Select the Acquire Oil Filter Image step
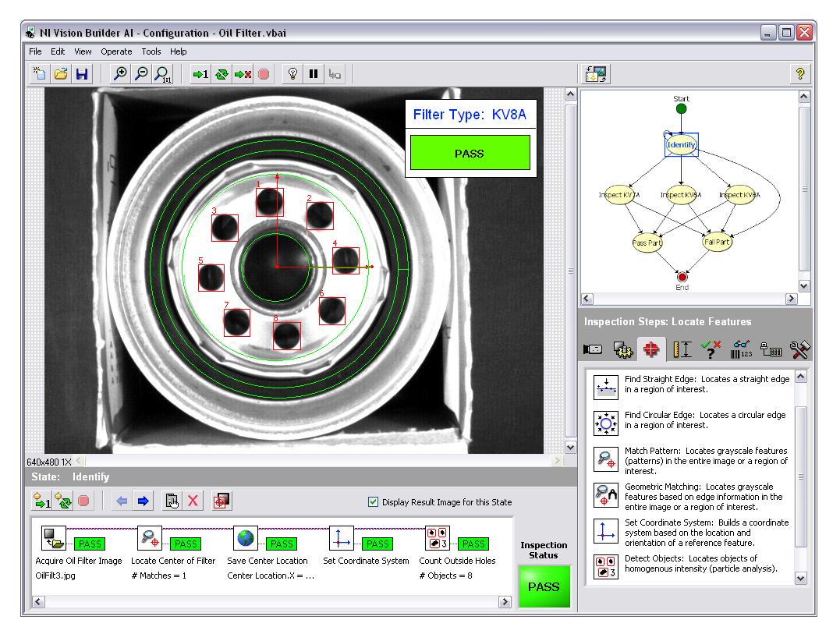This screenshot has width=840, height=634. [78, 553]
